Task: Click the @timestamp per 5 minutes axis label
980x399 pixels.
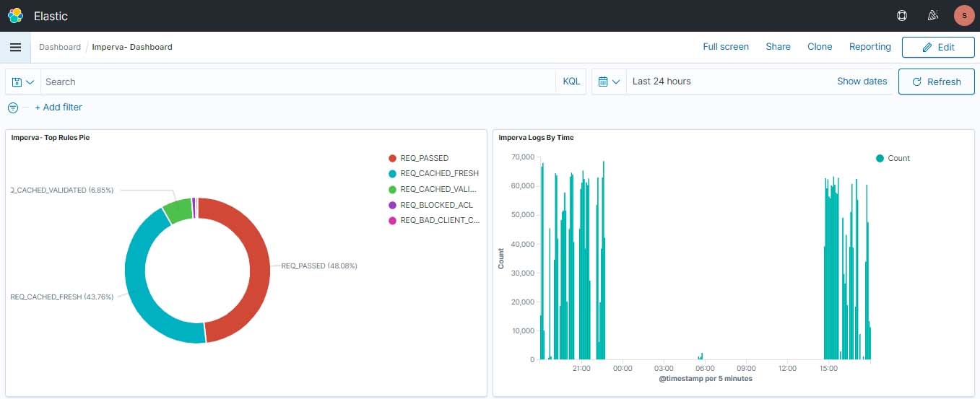Action: [x=706, y=379]
